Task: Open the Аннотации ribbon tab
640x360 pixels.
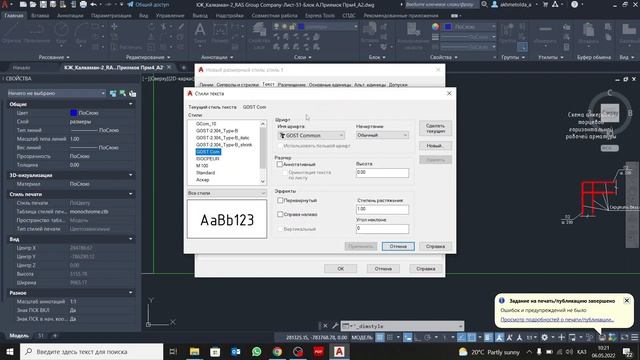Action: point(70,16)
